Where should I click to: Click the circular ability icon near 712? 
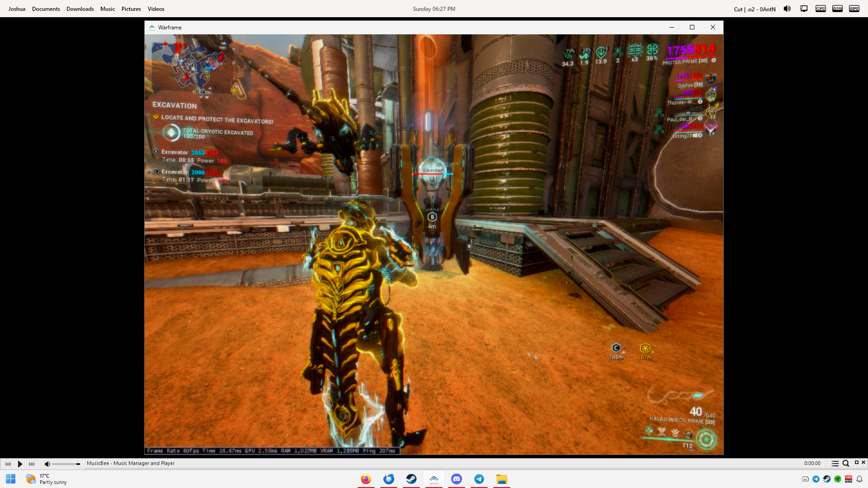point(706,439)
